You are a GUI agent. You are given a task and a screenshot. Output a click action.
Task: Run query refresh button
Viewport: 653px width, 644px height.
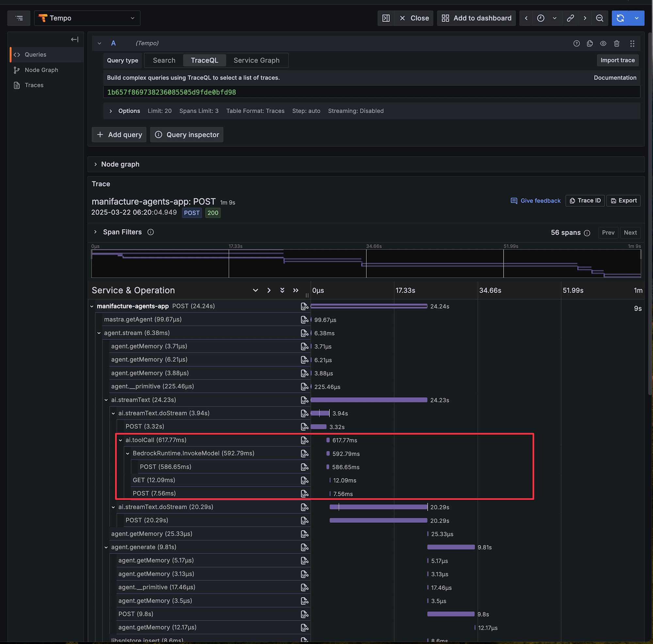point(620,18)
